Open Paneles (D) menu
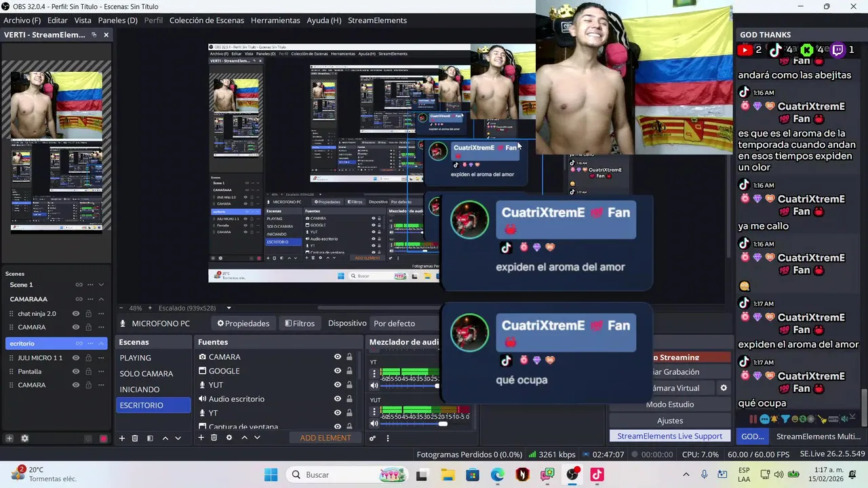This screenshot has width=868, height=488. click(118, 20)
